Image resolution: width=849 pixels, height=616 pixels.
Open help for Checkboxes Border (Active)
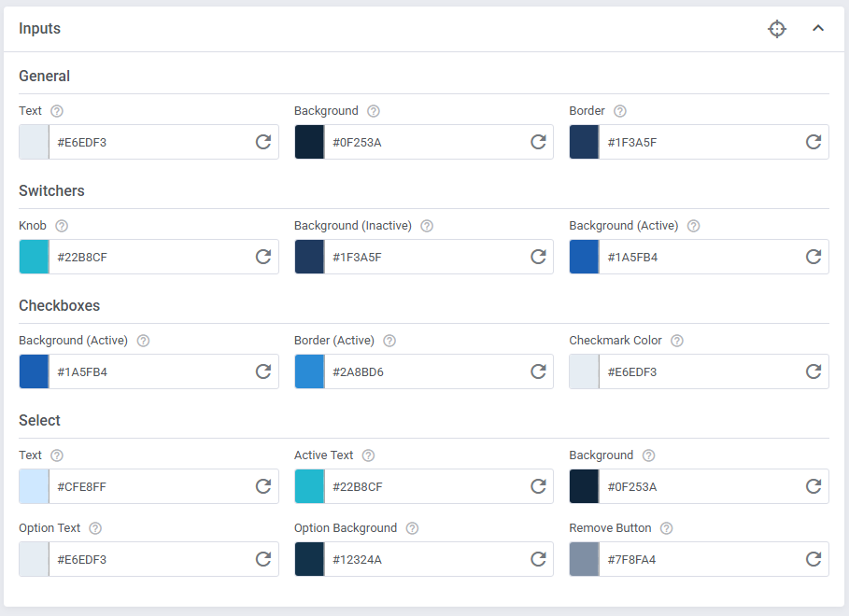click(x=389, y=341)
